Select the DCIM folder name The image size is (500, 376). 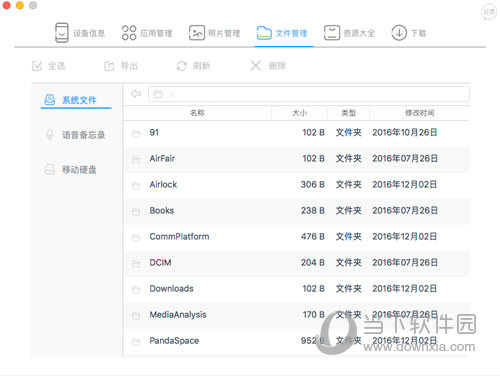pos(160,262)
